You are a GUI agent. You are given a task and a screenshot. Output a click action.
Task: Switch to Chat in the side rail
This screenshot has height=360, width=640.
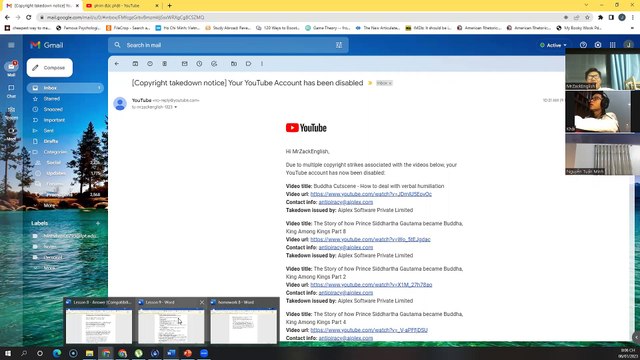[11, 91]
